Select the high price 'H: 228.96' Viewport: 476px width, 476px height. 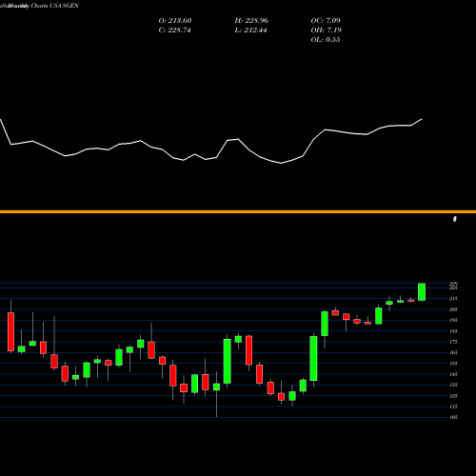pos(251,20)
